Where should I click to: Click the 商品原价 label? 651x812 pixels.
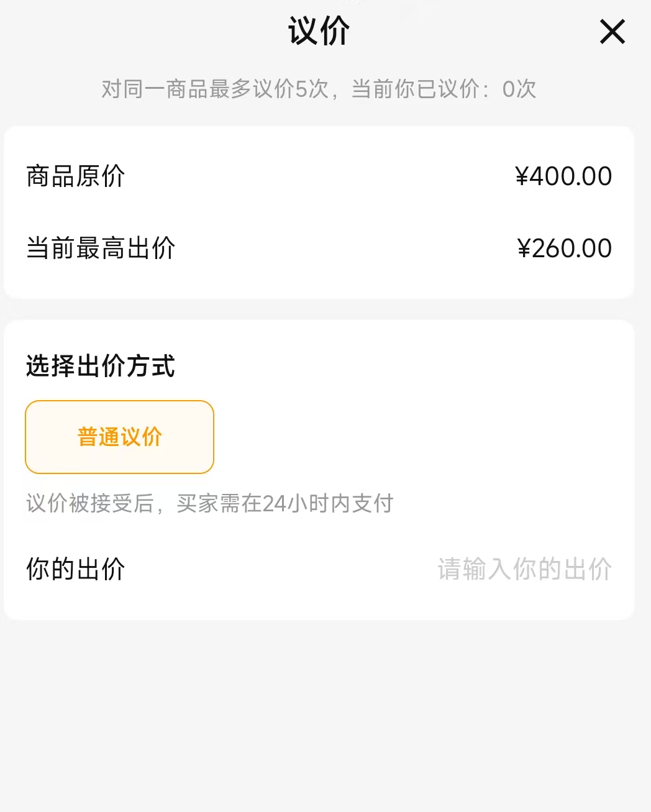point(76,176)
